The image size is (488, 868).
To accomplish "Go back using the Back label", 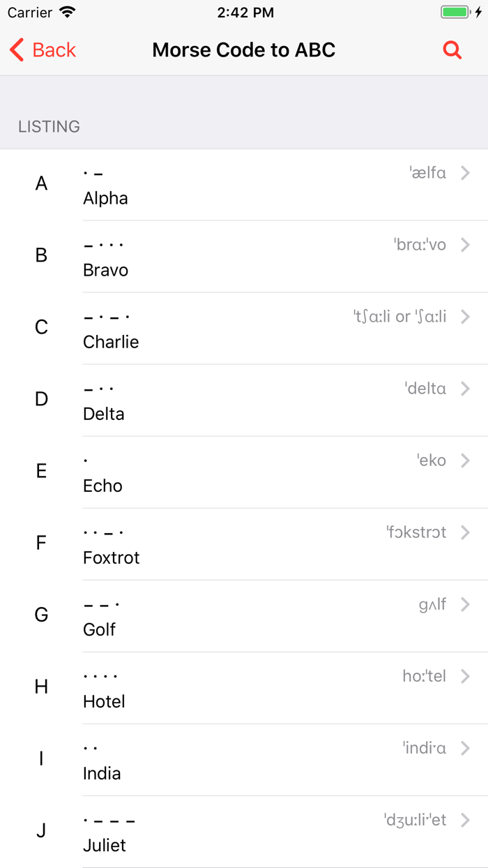I will 54,50.
